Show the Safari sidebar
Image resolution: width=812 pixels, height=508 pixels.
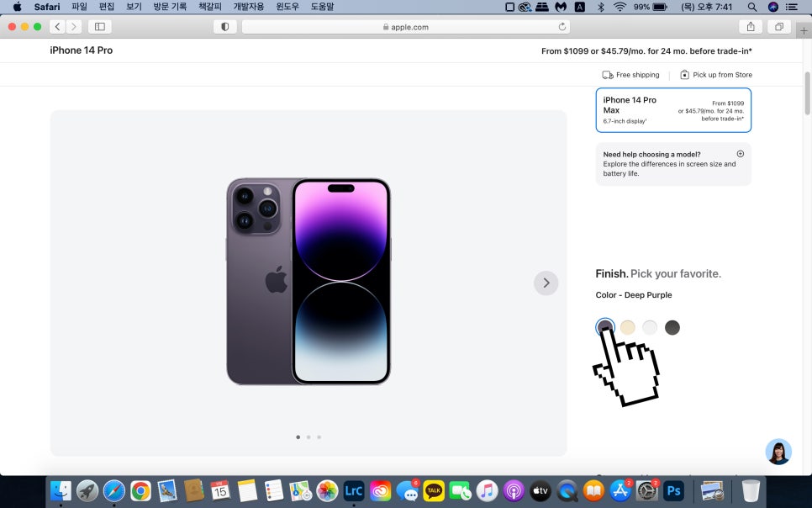point(100,26)
